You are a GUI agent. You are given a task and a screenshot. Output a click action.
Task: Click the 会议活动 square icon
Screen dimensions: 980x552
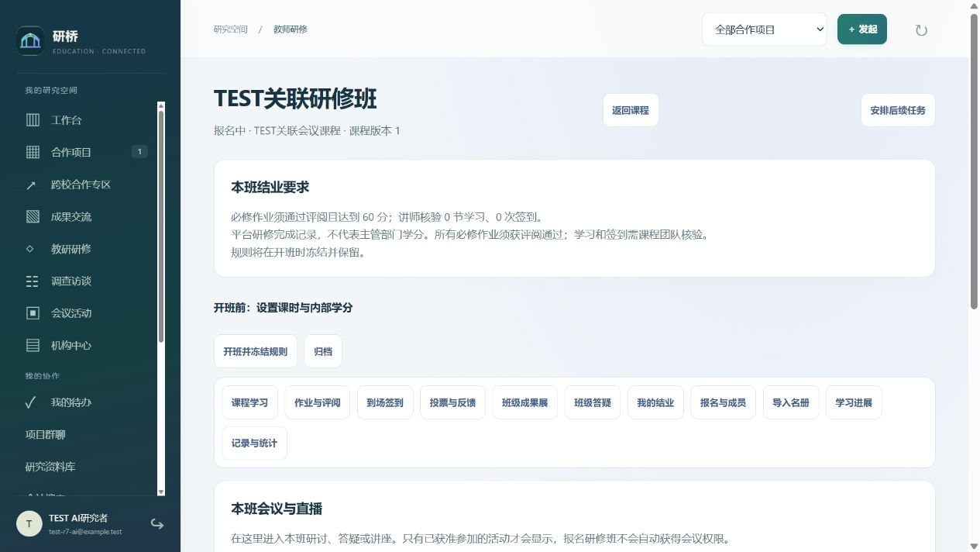tap(33, 313)
